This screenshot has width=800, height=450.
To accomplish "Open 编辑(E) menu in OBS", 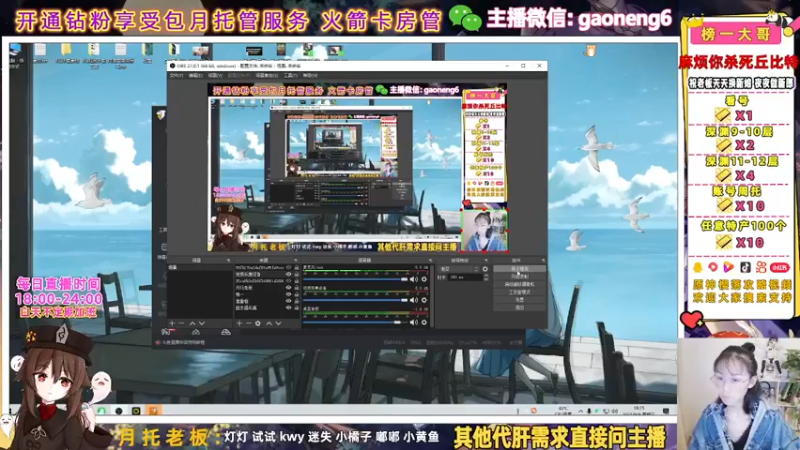I will tap(195, 76).
